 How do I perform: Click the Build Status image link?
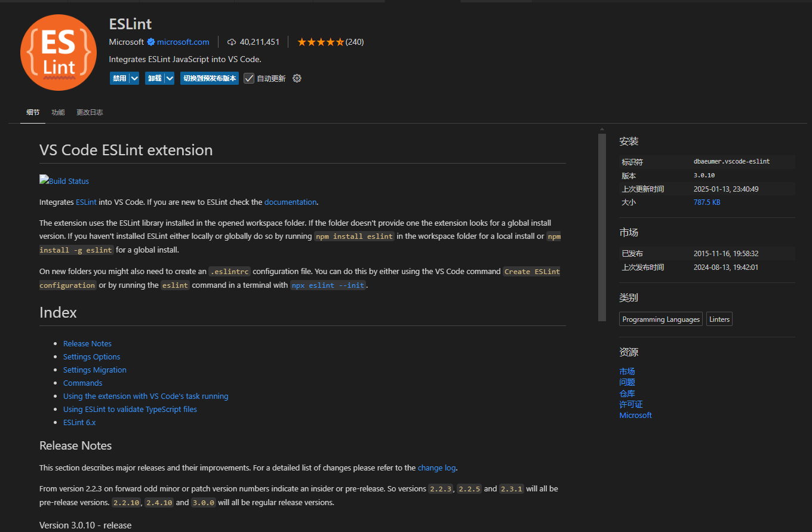pyautogui.click(x=64, y=181)
